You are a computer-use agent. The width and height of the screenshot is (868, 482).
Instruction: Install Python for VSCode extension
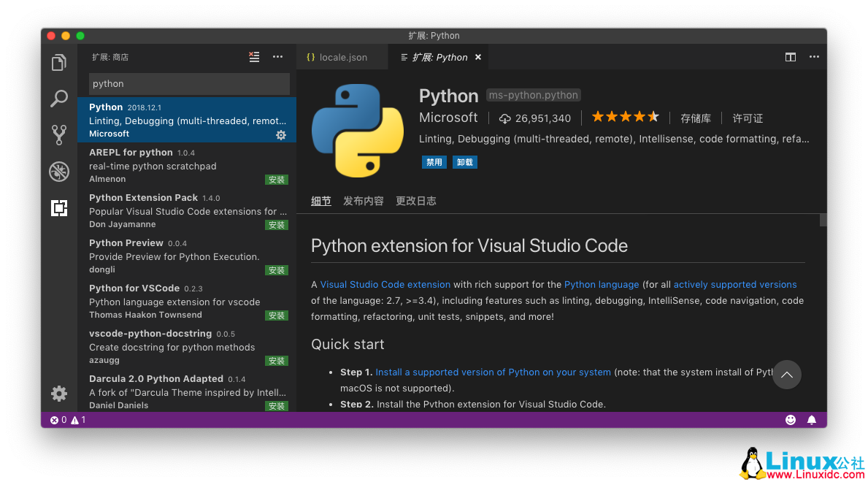click(276, 315)
